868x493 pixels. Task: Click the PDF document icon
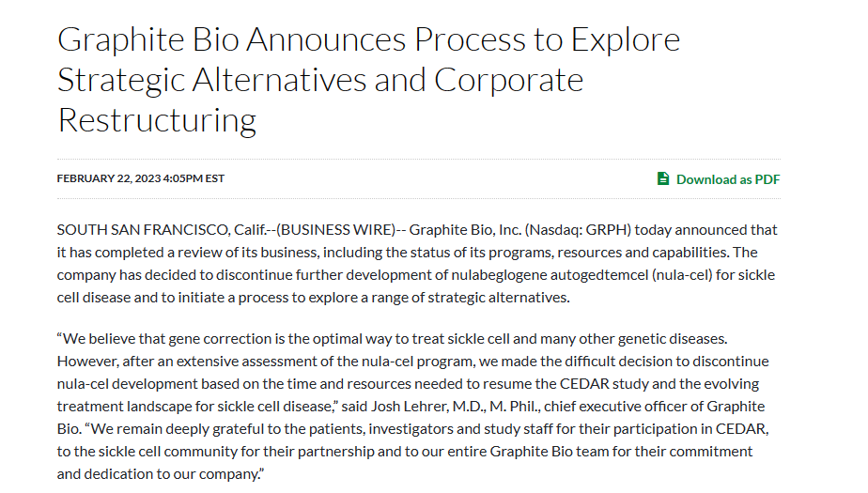[663, 178]
